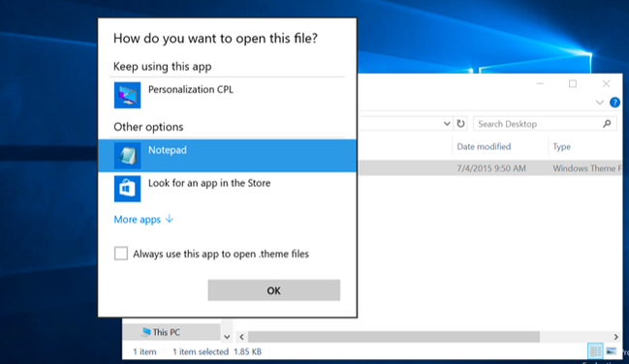Click the horizontal scrollbar left arrow
Screen dimensions: 629x364
click(x=241, y=336)
